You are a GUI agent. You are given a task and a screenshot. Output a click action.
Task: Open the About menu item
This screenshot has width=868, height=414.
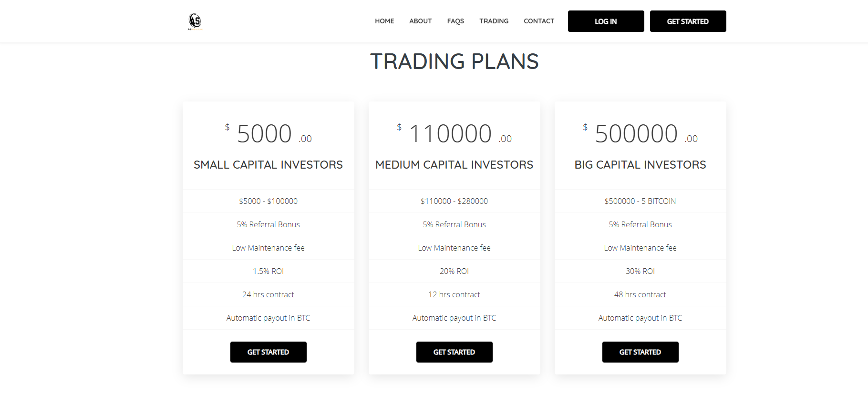[420, 21]
